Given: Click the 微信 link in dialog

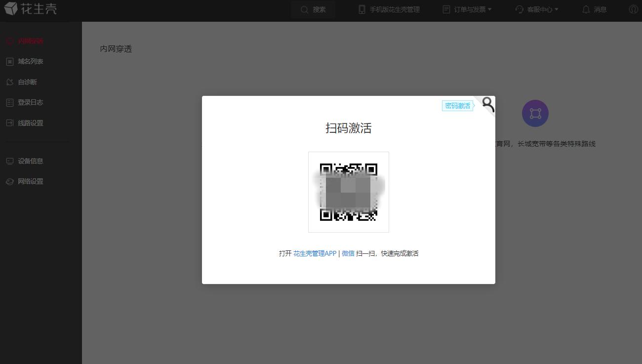Looking at the screenshot, I should click(x=348, y=253).
